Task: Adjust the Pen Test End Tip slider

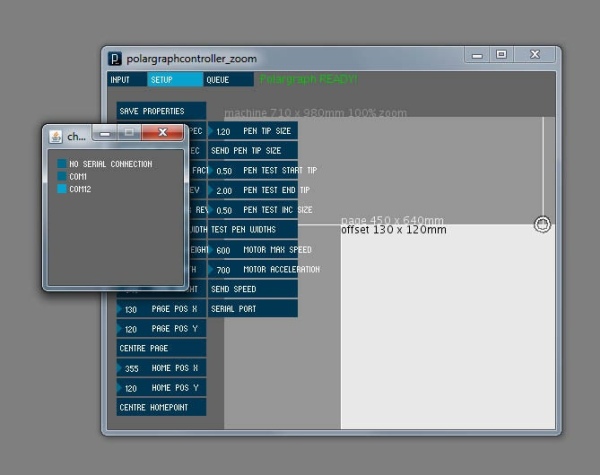Action: click(253, 190)
